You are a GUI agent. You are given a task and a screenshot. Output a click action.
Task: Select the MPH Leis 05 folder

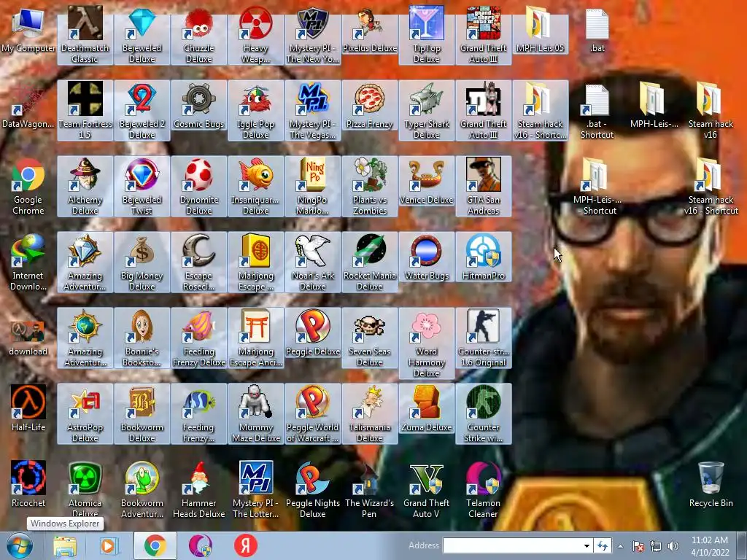click(x=541, y=29)
